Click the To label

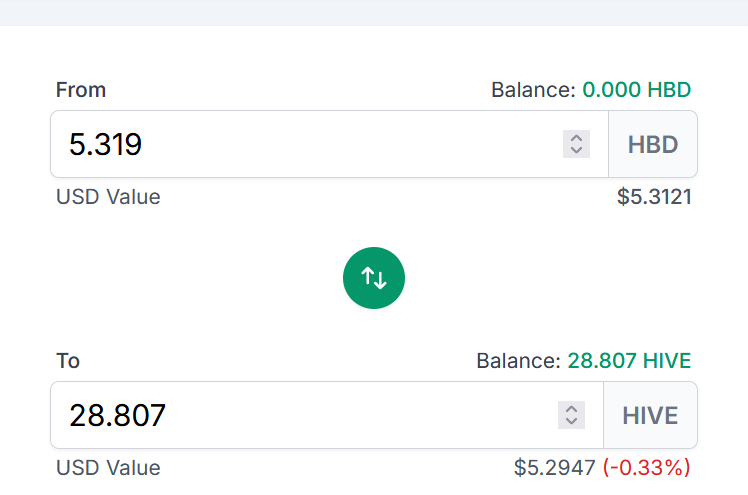pyautogui.click(x=68, y=361)
